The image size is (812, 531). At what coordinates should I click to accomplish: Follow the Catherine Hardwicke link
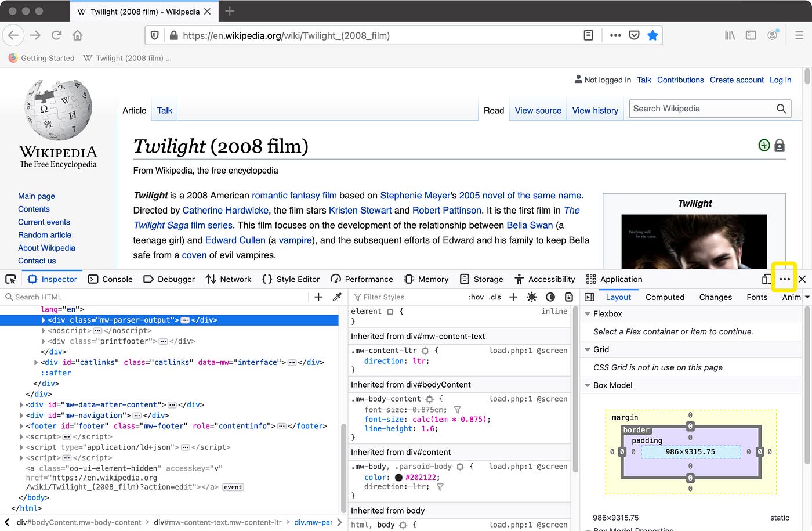tap(226, 210)
